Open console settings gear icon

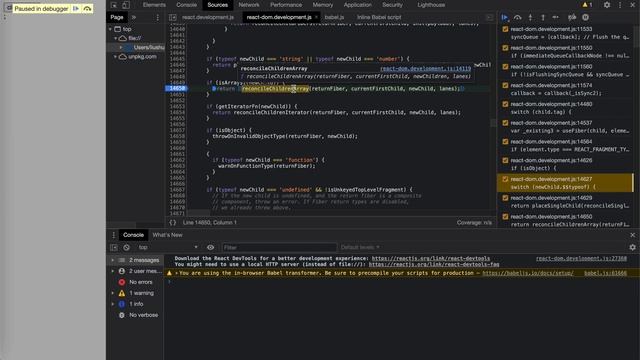pyautogui.click(x=633, y=247)
